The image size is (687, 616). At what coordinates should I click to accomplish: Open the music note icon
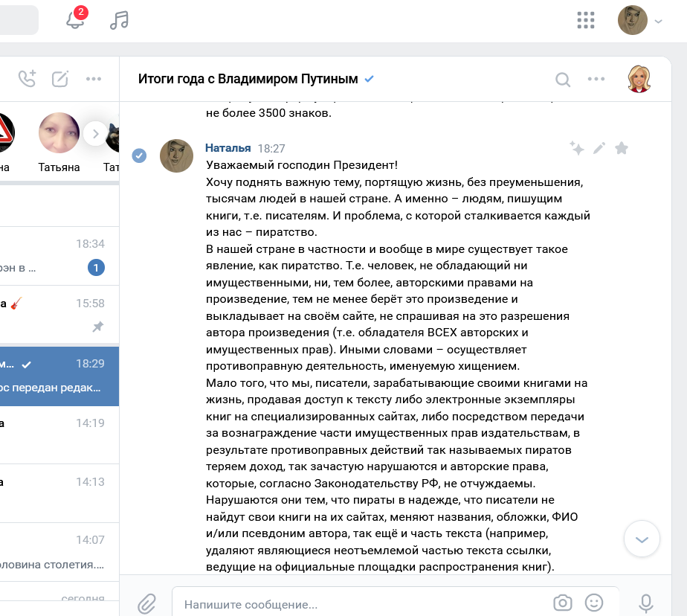(119, 20)
